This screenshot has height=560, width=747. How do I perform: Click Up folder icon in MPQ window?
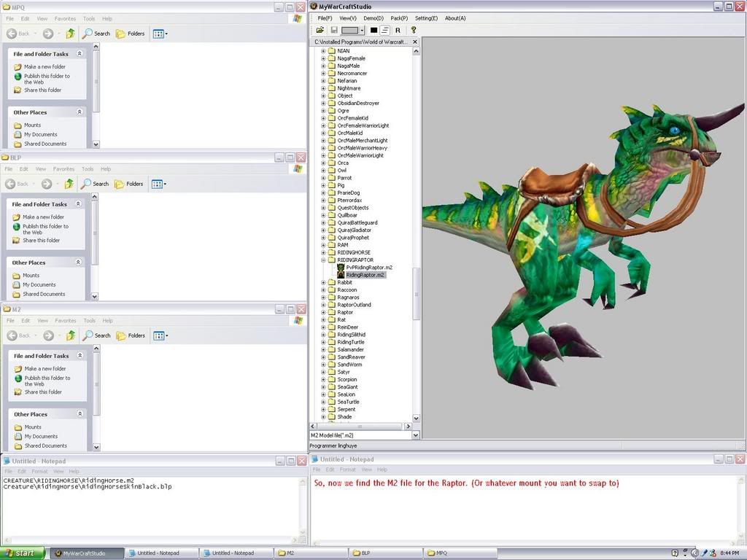[x=71, y=34]
